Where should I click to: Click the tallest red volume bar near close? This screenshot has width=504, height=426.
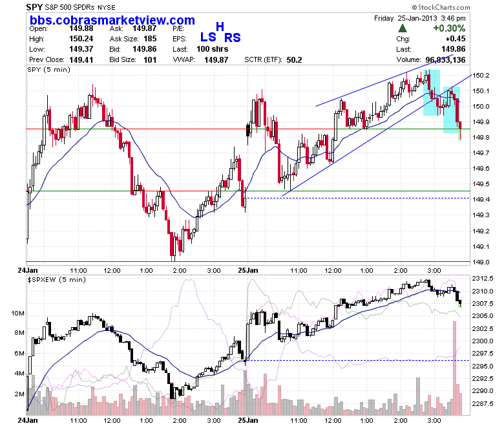(x=454, y=368)
